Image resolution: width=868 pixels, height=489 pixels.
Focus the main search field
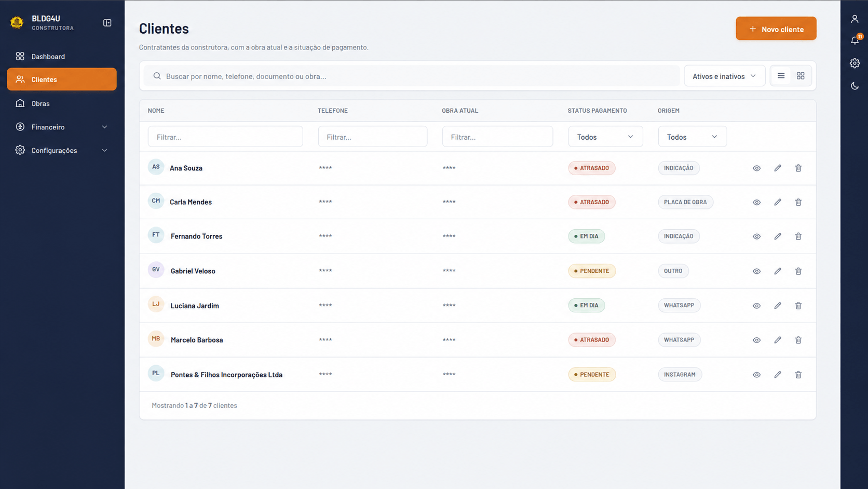(411, 76)
